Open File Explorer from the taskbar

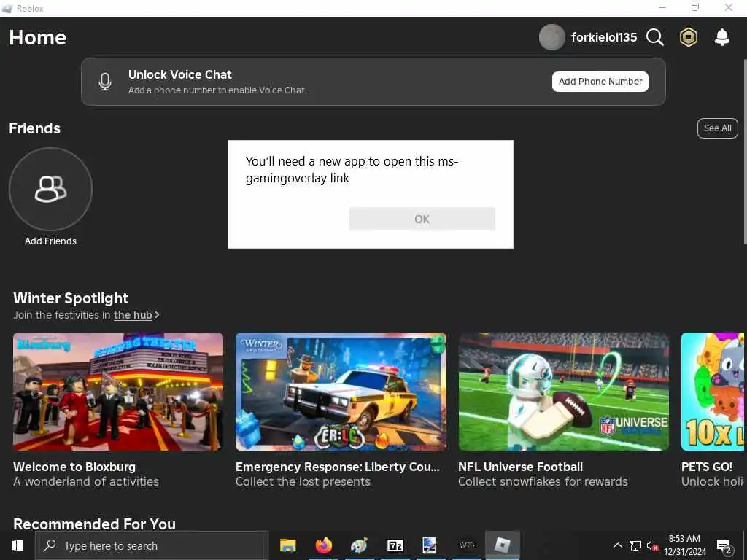[287, 545]
